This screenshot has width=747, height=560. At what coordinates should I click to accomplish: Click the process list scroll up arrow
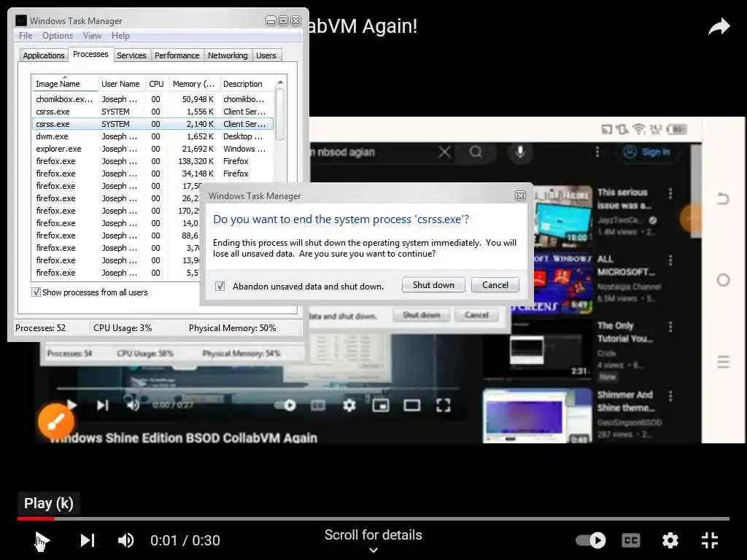point(280,83)
